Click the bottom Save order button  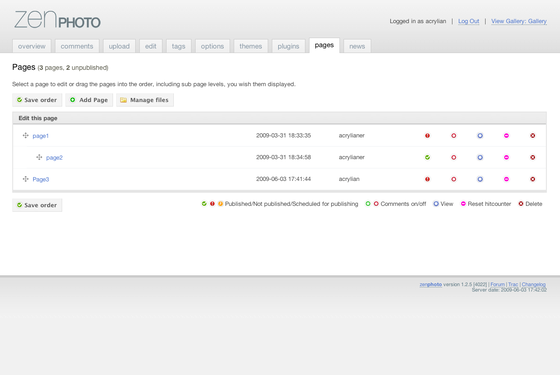click(x=37, y=205)
